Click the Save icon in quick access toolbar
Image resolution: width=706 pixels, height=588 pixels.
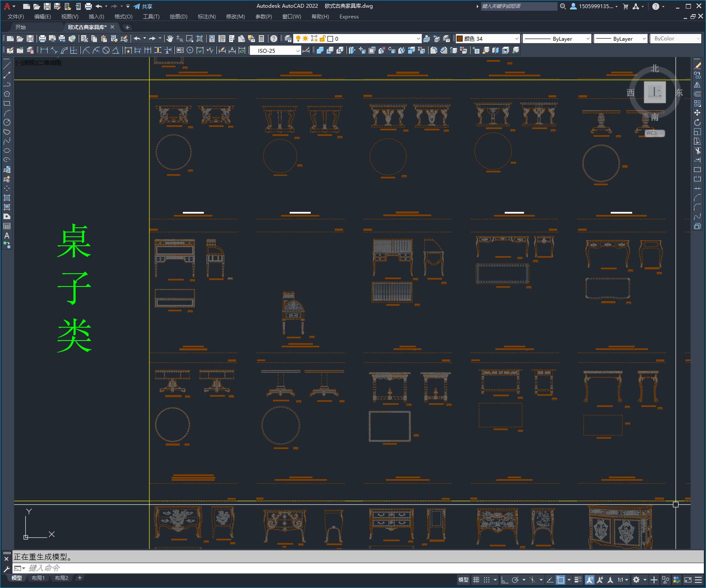tap(47, 6)
